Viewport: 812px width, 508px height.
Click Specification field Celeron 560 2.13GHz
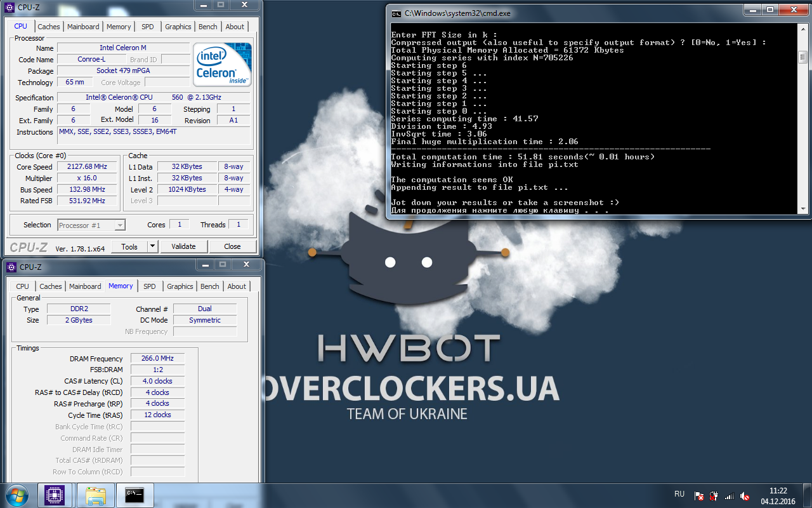(x=154, y=97)
